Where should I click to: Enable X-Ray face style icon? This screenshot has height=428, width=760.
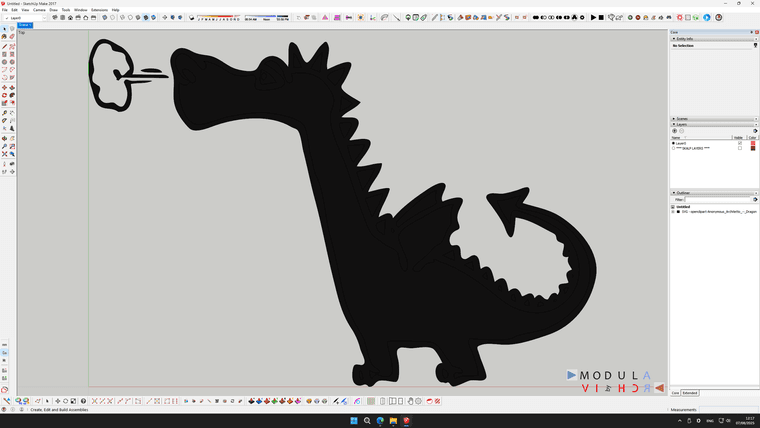[x=104, y=17]
